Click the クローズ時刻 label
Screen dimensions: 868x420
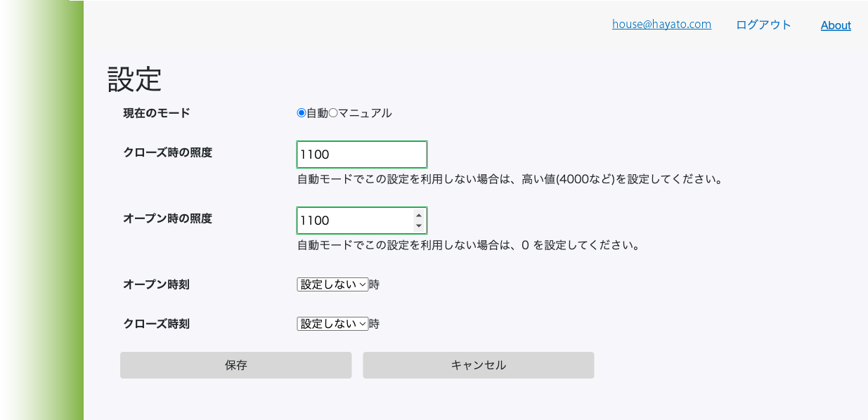(x=156, y=324)
